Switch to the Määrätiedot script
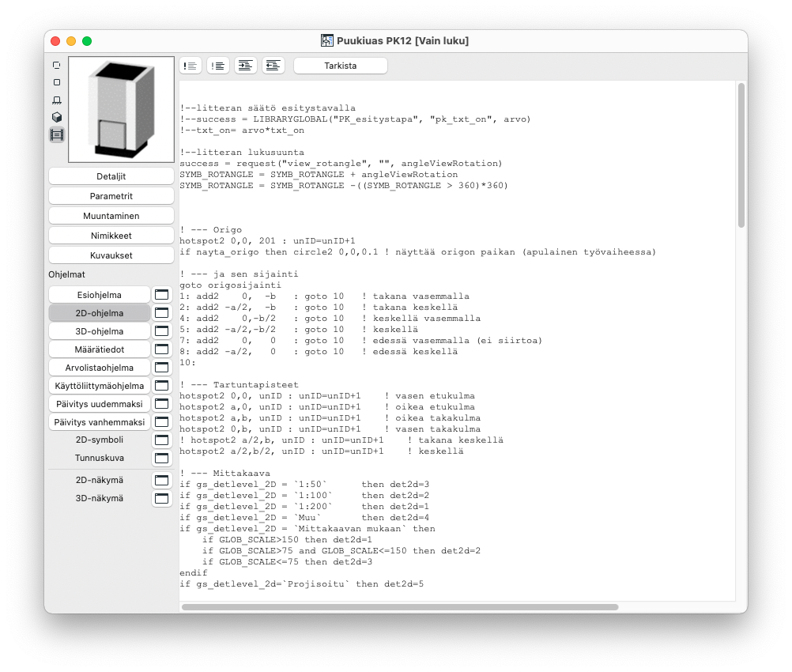This screenshot has width=792, height=672. point(100,349)
